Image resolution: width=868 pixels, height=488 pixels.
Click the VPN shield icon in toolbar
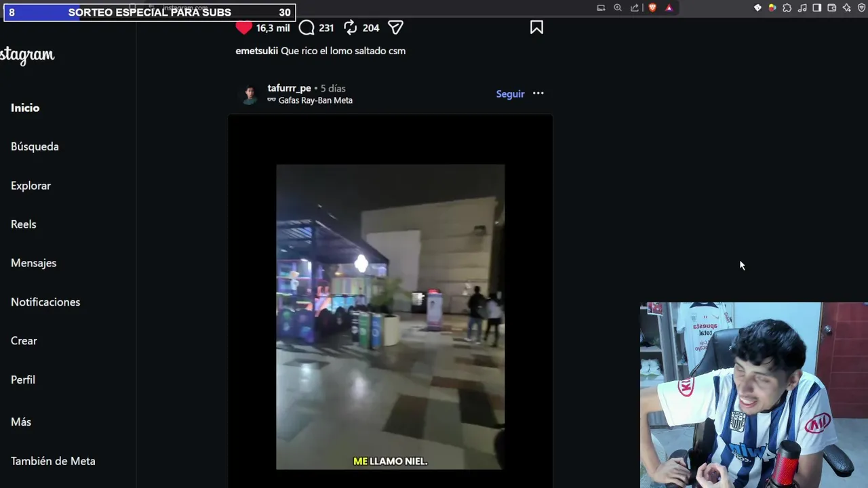(x=862, y=8)
